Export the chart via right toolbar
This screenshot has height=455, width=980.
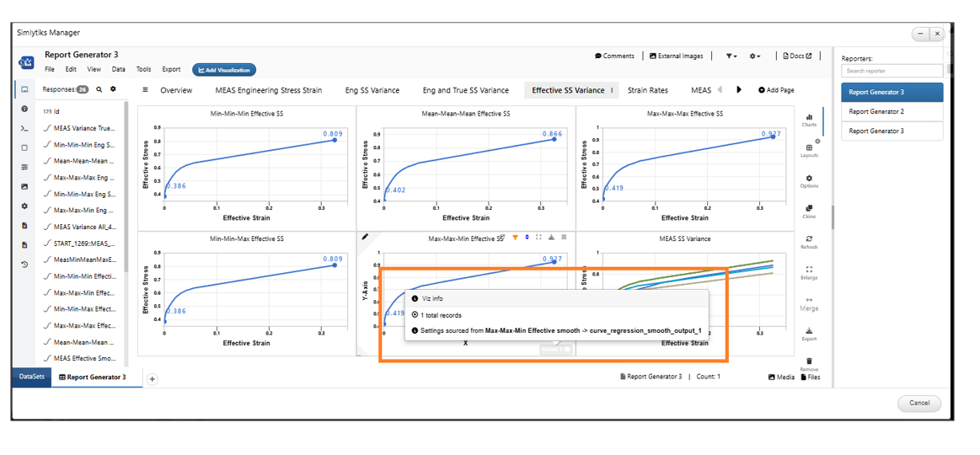809,333
